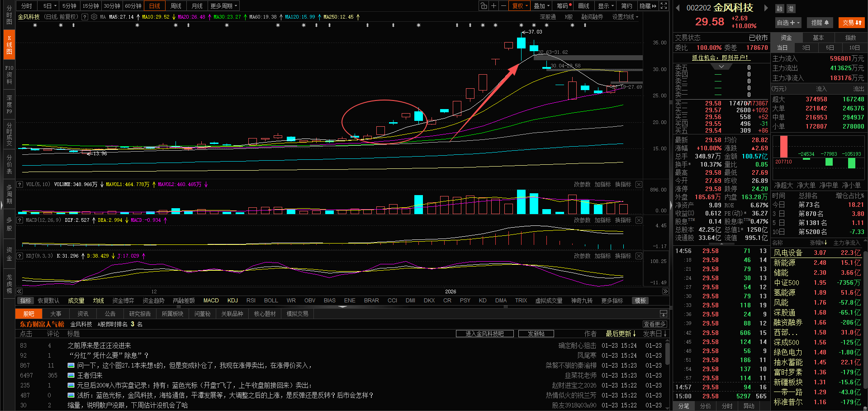Switch to 周线 weekly period

click(x=176, y=6)
